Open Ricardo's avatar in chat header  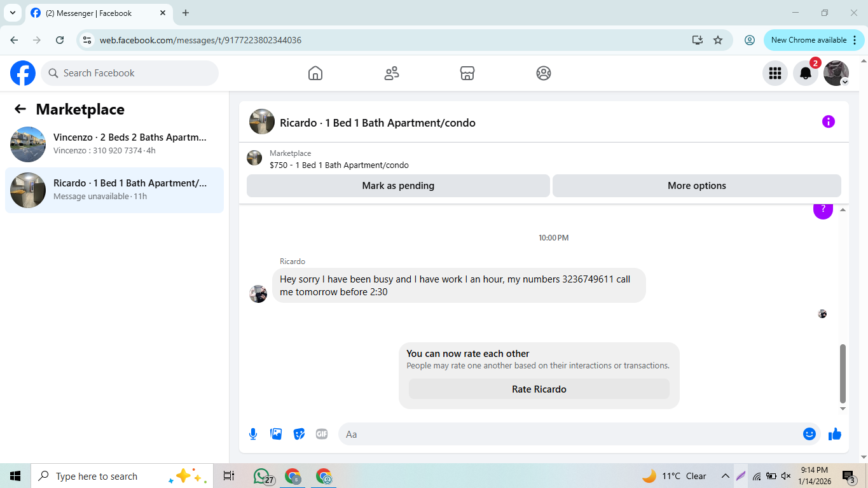click(262, 122)
